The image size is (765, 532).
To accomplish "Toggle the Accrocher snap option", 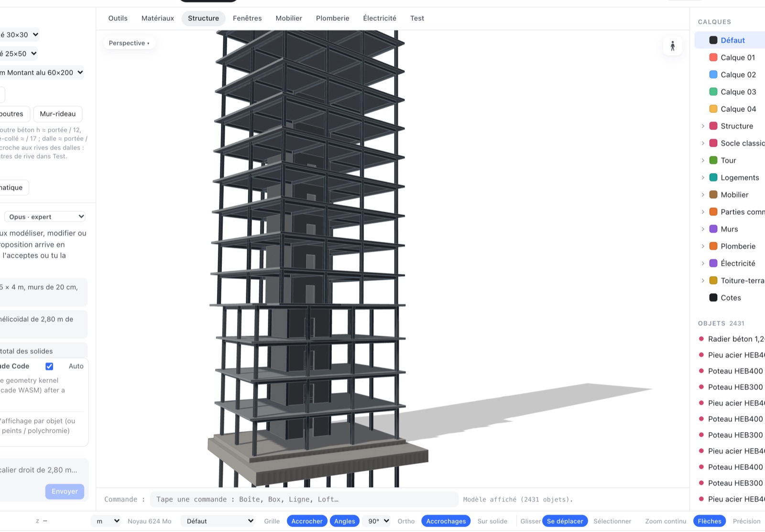I will pyautogui.click(x=307, y=521).
